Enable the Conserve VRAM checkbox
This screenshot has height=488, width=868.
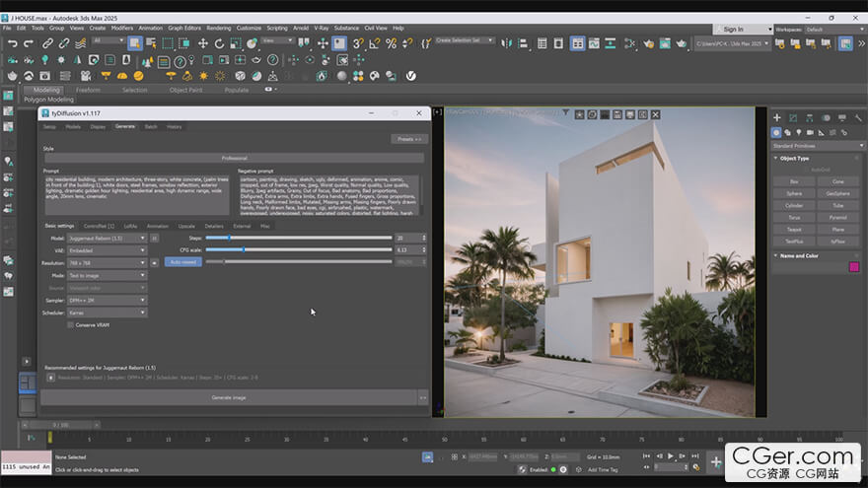click(70, 324)
